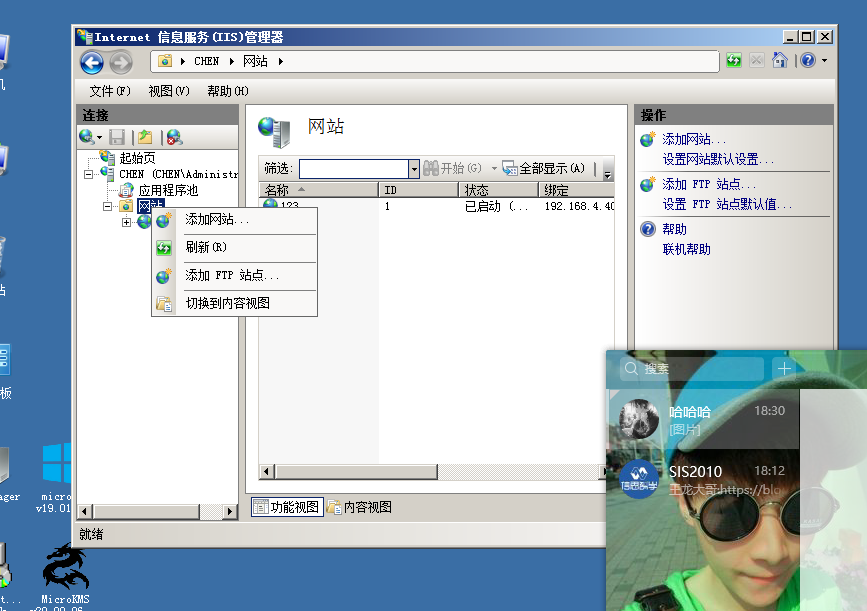Choose 添加 FTP 站点... from context menu
Image resolution: width=867 pixels, height=611 pixels.
click(234, 275)
